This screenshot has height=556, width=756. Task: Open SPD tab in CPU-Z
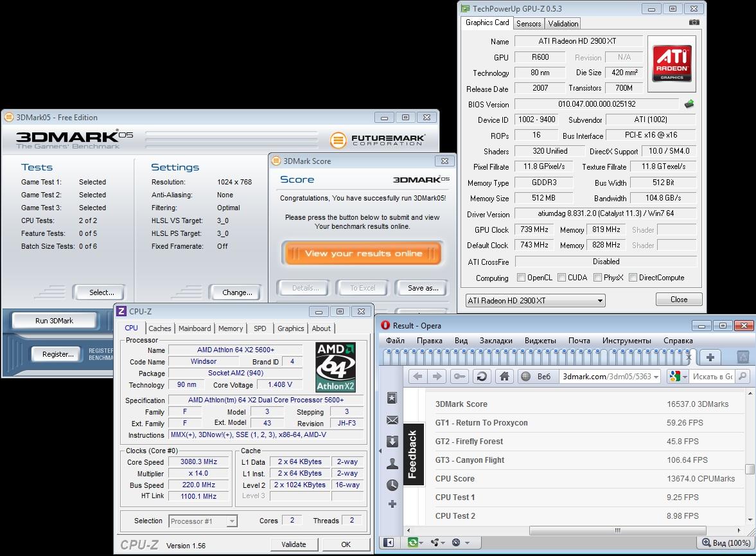pyautogui.click(x=260, y=328)
